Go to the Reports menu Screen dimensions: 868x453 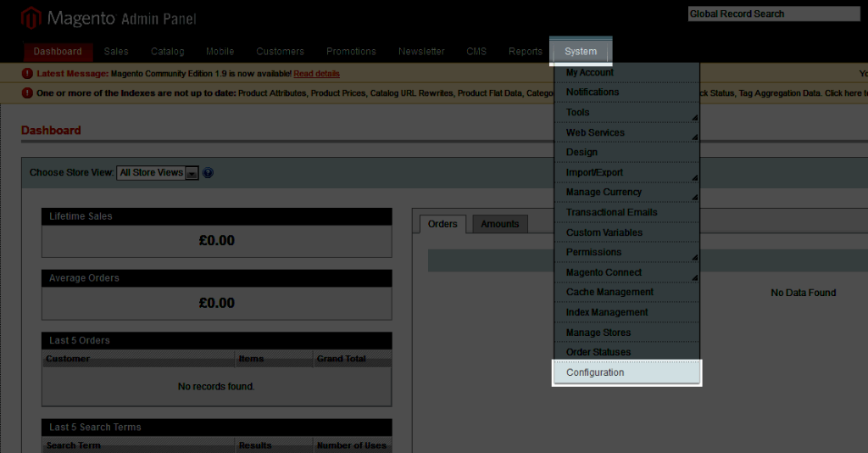525,52
